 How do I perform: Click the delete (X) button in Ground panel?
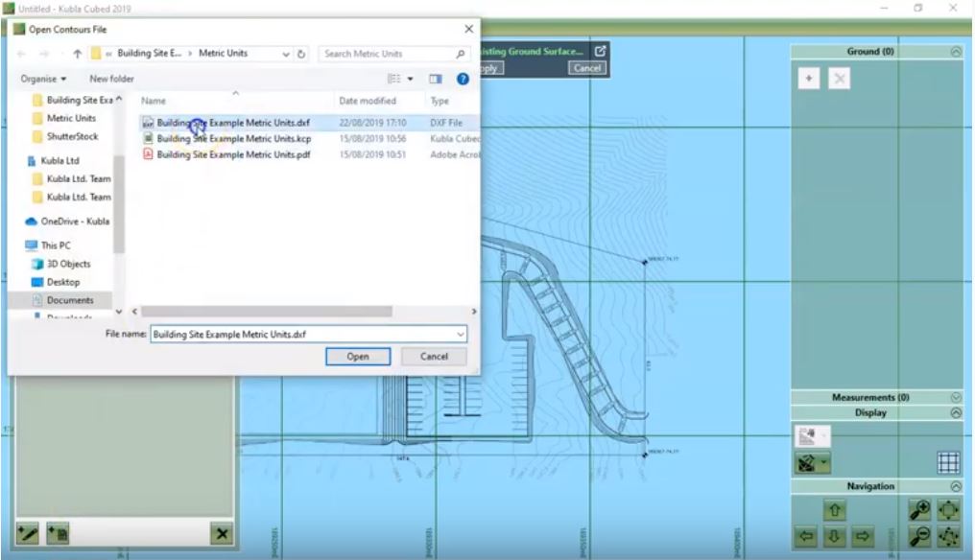(839, 79)
